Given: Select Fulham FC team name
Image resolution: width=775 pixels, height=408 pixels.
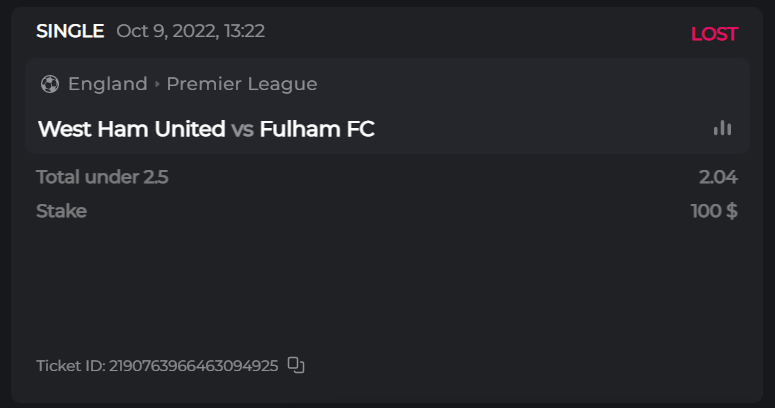Looking at the screenshot, I should coord(317,129).
